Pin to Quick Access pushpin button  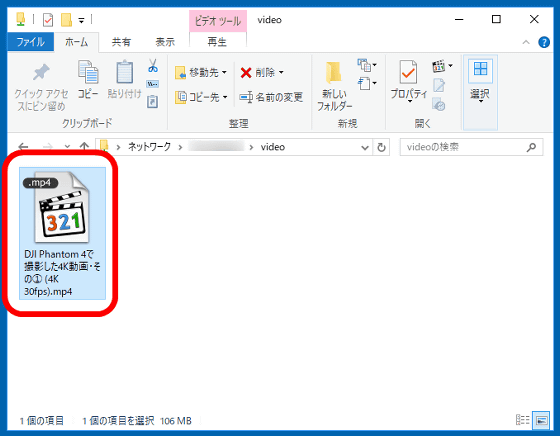click(41, 86)
